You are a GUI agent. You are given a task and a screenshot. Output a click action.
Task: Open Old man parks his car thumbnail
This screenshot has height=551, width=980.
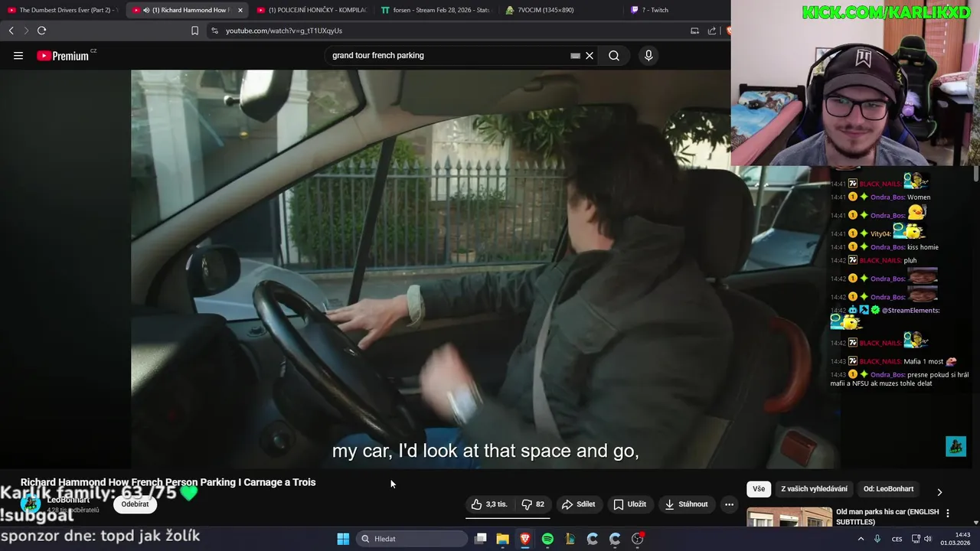coord(789,517)
